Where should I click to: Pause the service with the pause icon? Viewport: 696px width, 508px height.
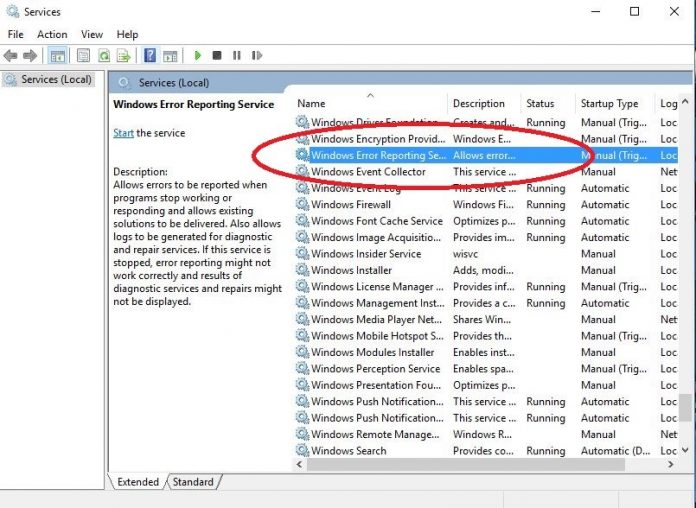tap(237, 56)
